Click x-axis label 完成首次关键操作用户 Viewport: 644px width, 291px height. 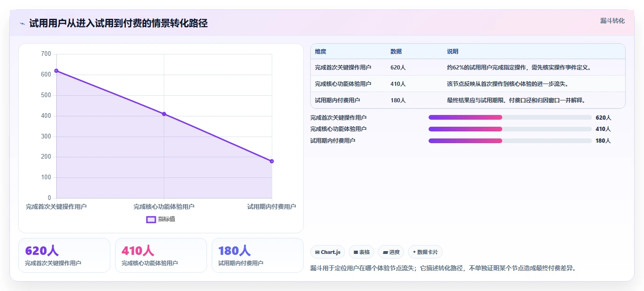pos(56,207)
